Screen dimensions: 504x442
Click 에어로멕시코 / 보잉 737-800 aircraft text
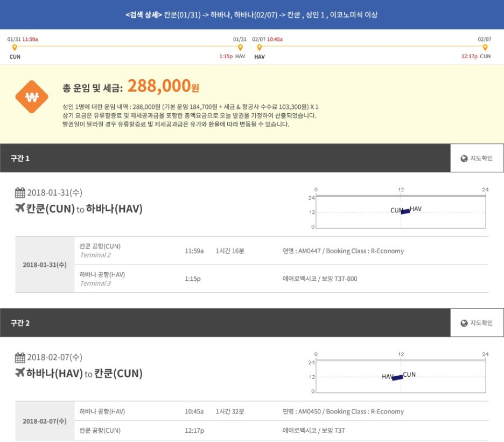[320, 279]
